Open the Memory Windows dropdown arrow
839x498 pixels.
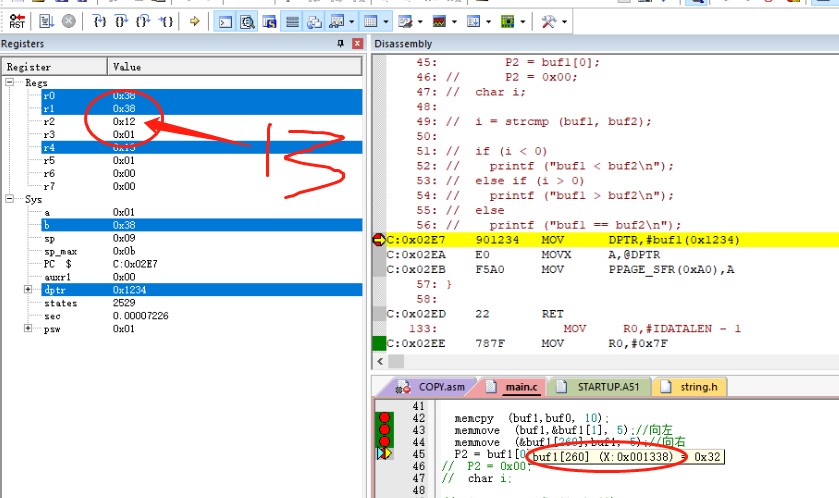386,22
